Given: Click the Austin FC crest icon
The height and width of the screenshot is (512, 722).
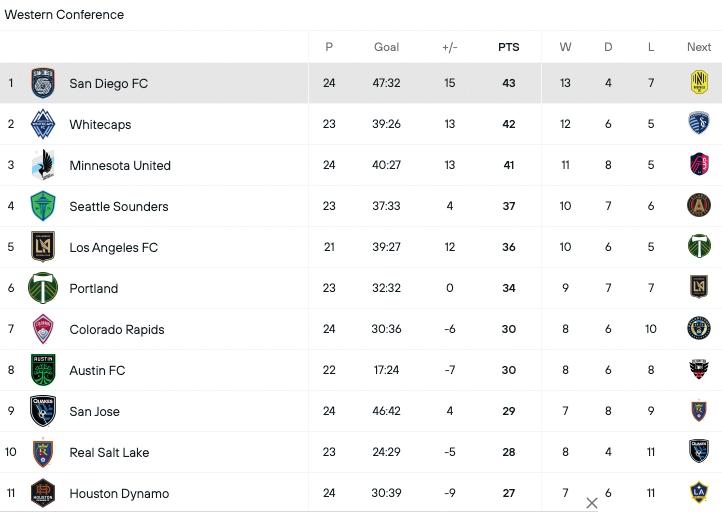Looking at the screenshot, I should pos(43,370).
